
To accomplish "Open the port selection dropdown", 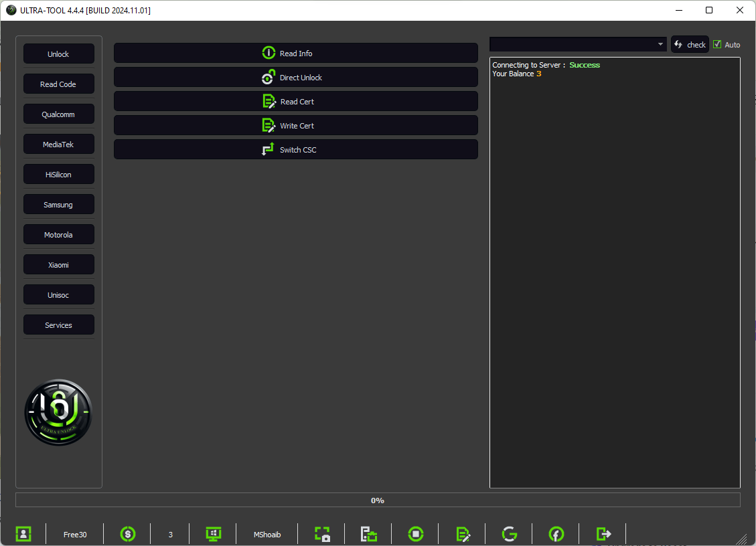I will coord(578,44).
